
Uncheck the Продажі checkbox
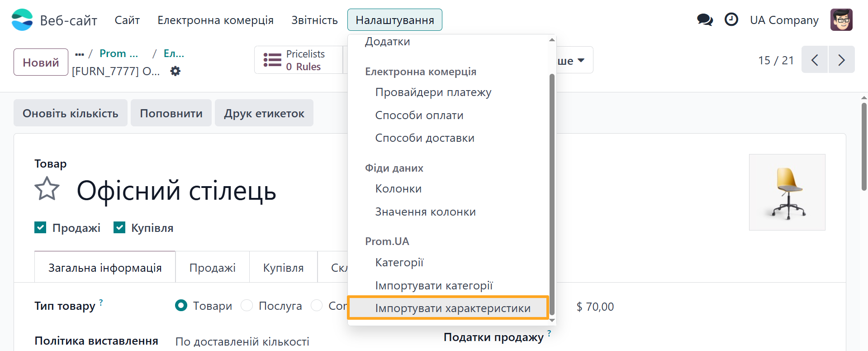(x=40, y=227)
